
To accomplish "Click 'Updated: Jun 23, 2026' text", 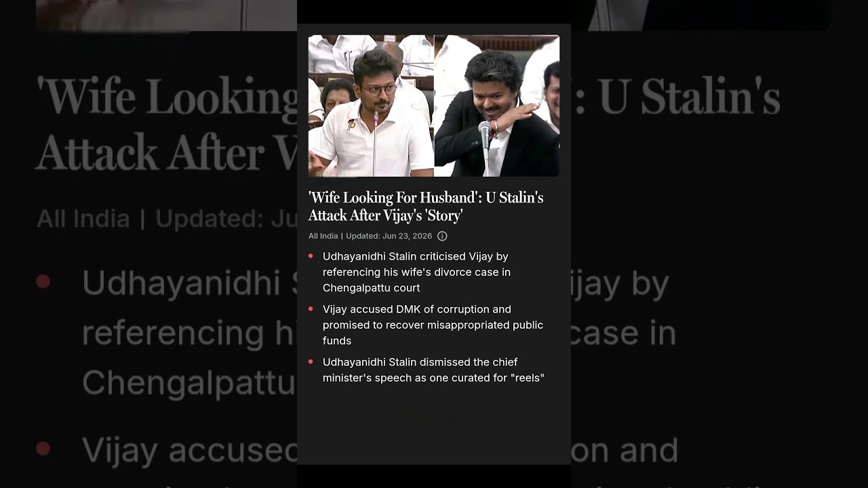I will click(x=389, y=236).
